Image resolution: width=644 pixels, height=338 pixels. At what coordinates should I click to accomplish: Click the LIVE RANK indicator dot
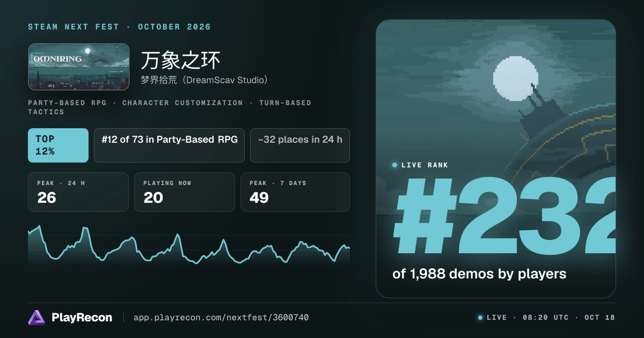(395, 165)
